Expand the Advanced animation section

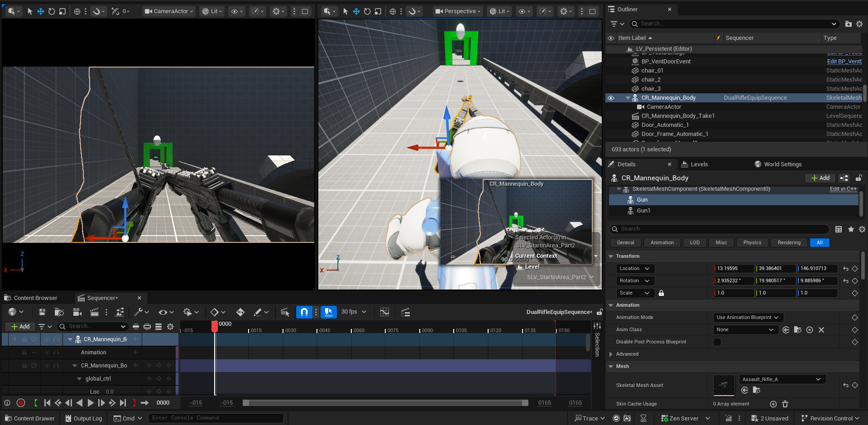(611, 354)
